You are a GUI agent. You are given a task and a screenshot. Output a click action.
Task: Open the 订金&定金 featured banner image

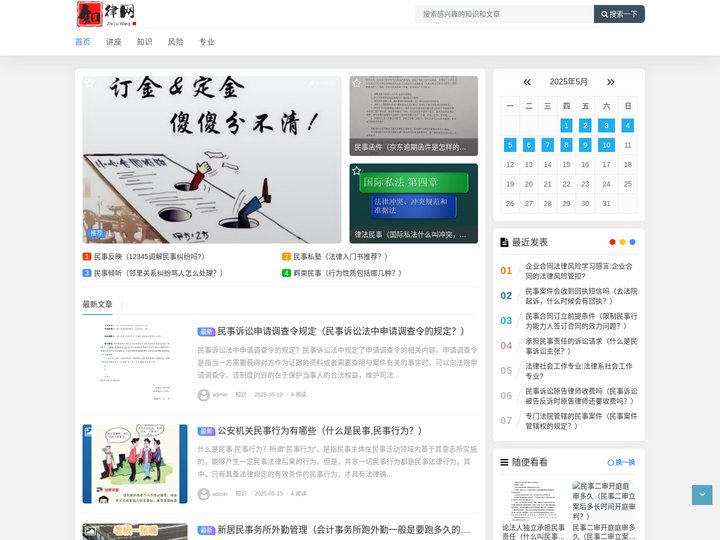212,159
